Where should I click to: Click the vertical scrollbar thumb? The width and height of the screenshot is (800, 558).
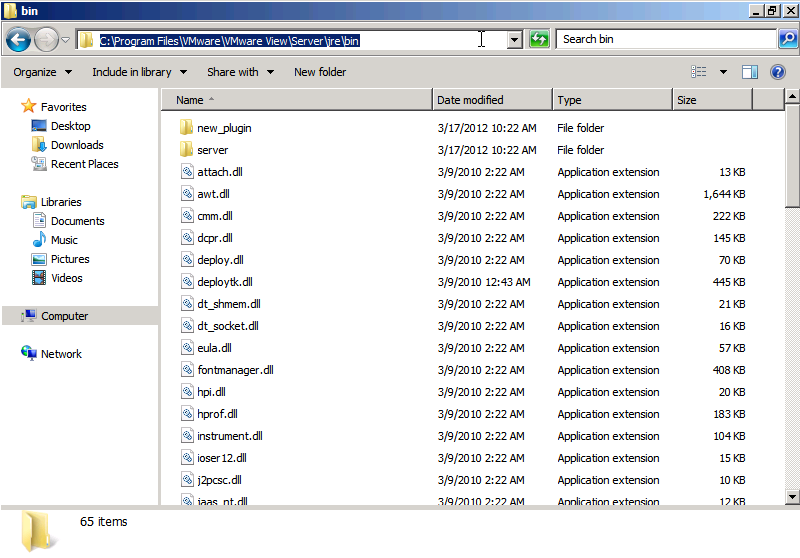click(x=792, y=156)
